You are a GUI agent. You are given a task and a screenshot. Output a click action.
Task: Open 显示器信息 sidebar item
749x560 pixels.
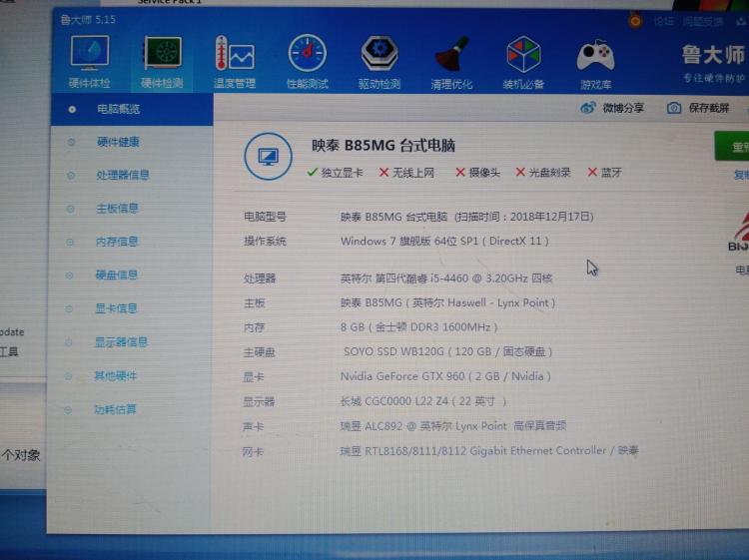point(121,341)
